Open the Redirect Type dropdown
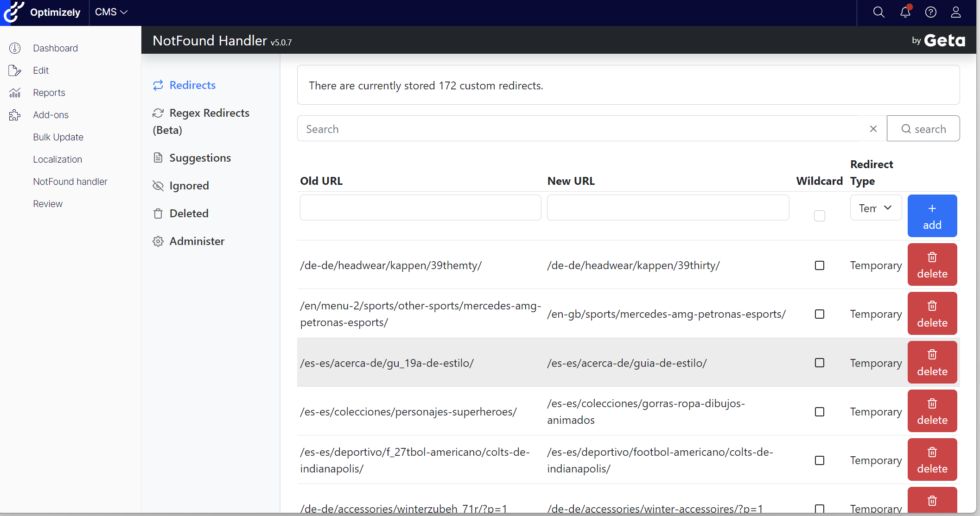The image size is (980, 516). [x=875, y=208]
